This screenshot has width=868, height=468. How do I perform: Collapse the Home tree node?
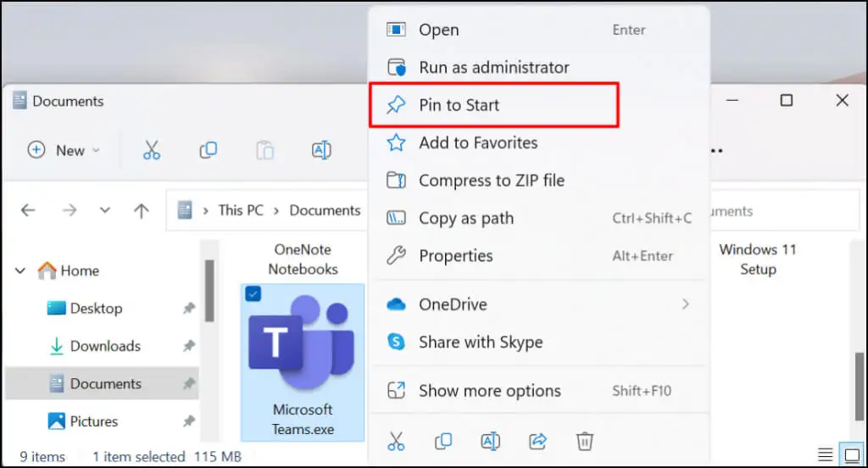(20, 270)
